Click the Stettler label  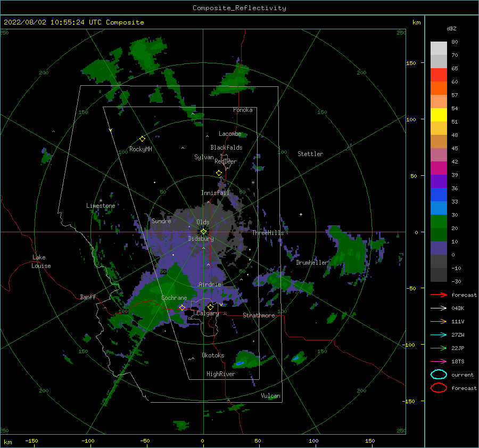coord(310,154)
